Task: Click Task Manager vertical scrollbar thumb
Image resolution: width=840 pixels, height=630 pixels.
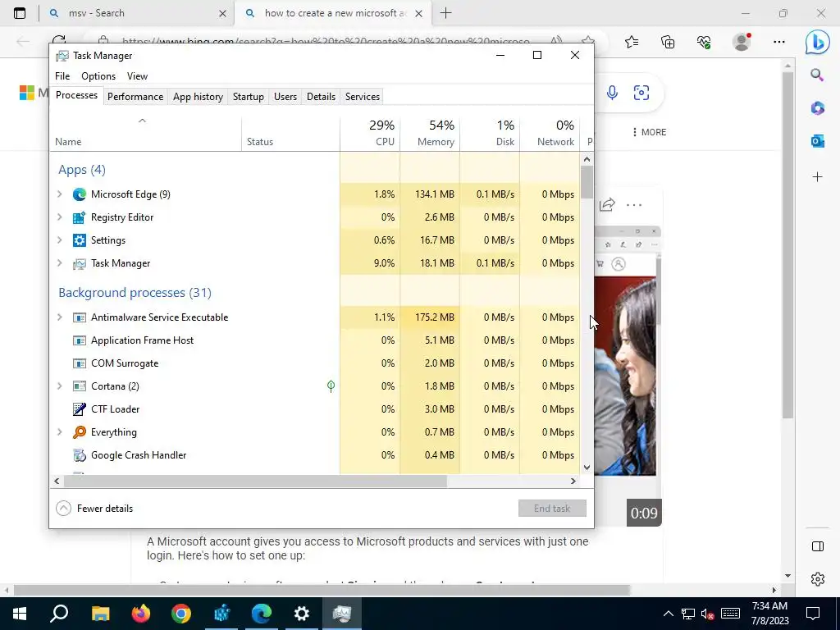Action: (x=587, y=182)
